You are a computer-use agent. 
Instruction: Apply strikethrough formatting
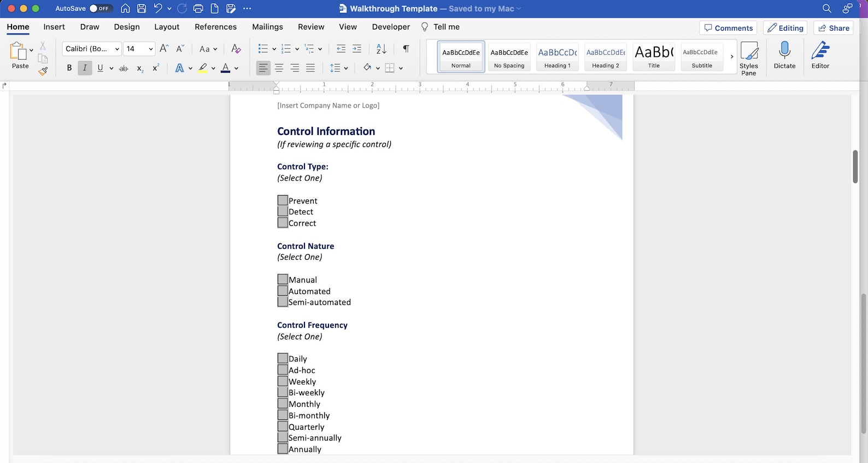tap(124, 68)
